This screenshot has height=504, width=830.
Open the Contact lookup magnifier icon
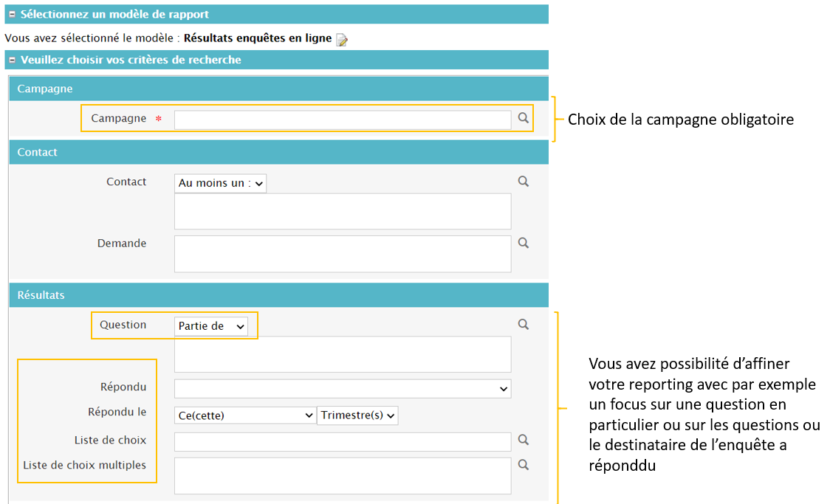524,182
